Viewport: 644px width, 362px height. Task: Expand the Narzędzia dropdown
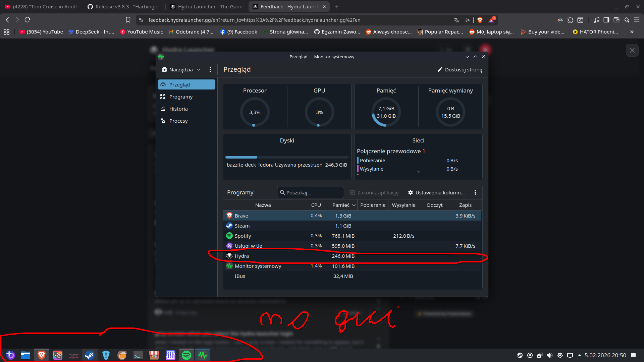coord(181,70)
